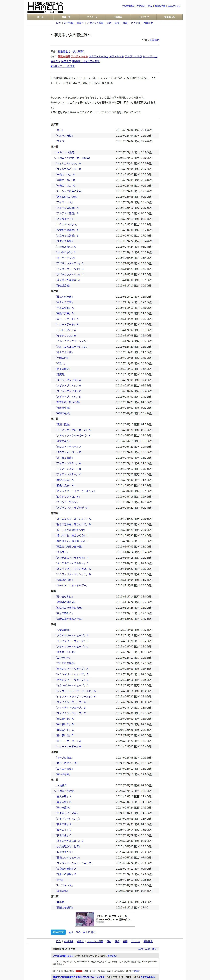Open the 小説検索 navigation tab

point(118,17)
